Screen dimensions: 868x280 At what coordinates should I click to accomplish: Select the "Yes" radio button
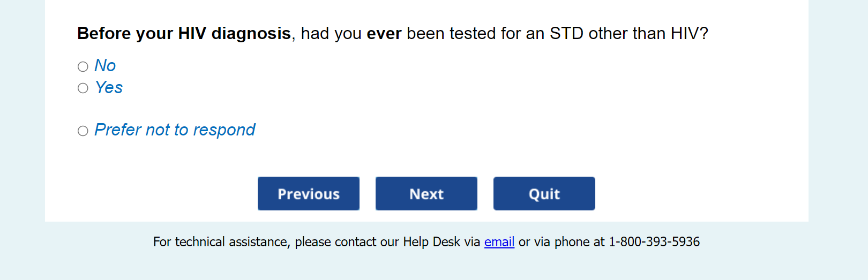point(83,88)
